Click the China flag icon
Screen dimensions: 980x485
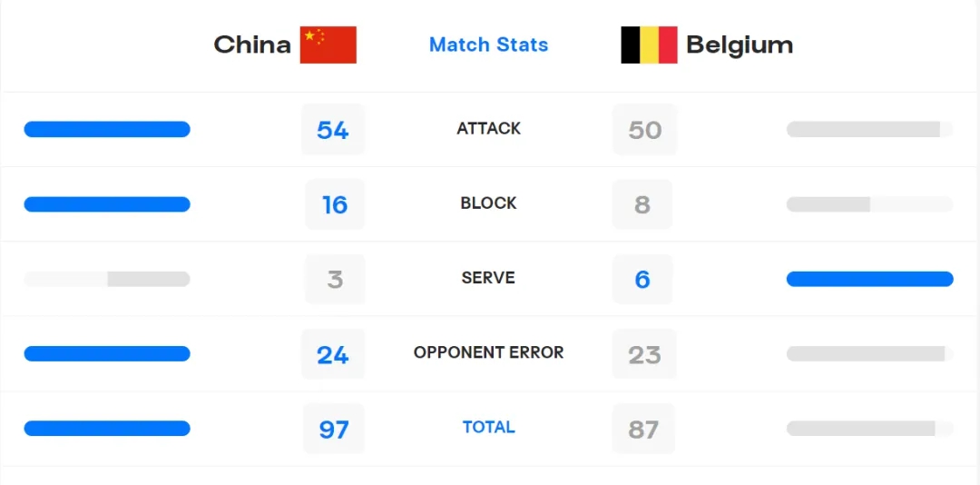[x=328, y=45]
